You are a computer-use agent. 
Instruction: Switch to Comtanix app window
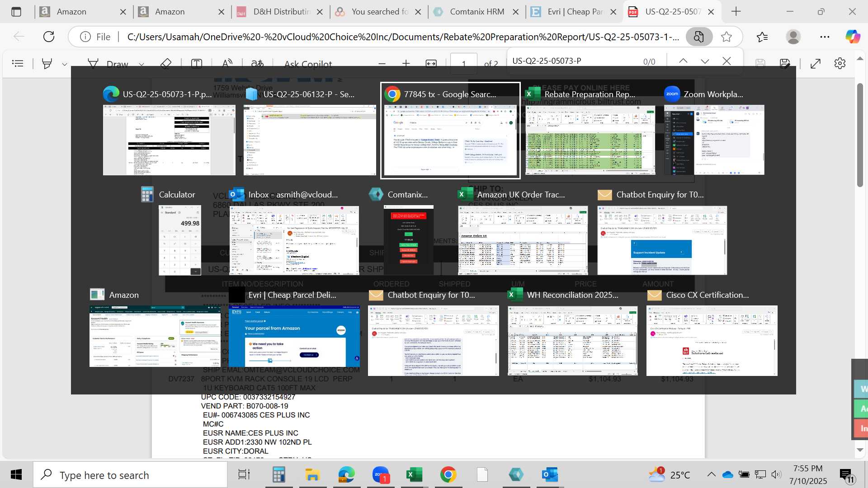tap(409, 240)
